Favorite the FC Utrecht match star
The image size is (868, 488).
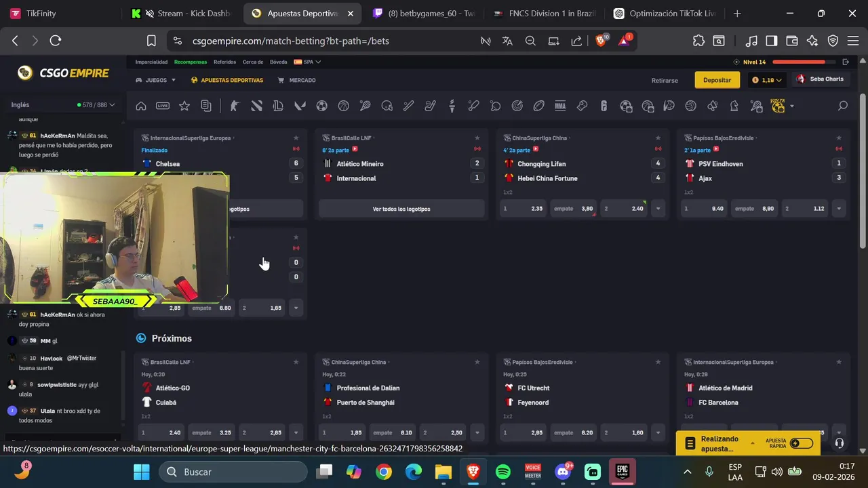pos(658,363)
